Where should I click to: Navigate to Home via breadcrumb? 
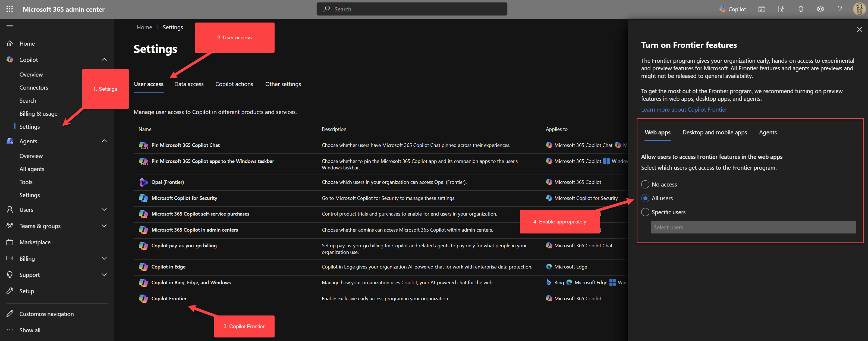[x=144, y=27]
